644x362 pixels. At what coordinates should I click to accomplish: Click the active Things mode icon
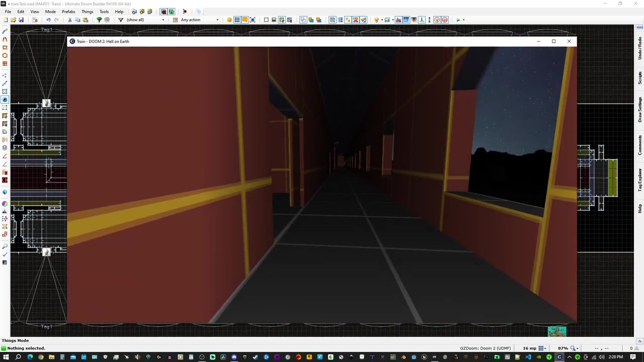(5, 99)
